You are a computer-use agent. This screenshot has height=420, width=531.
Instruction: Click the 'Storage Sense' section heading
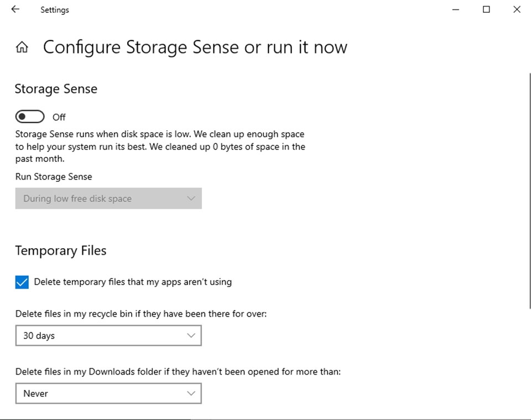tap(56, 89)
